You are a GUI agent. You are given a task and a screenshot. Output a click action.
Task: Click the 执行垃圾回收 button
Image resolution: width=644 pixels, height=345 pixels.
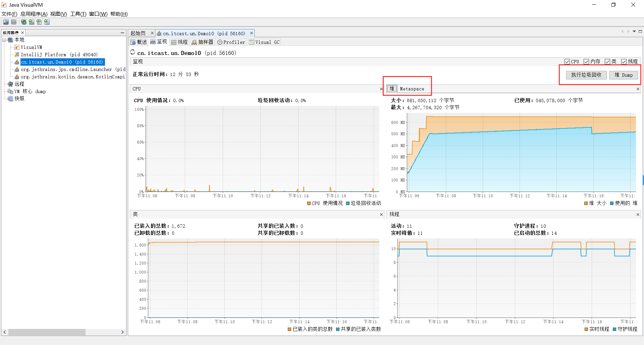tap(586, 75)
